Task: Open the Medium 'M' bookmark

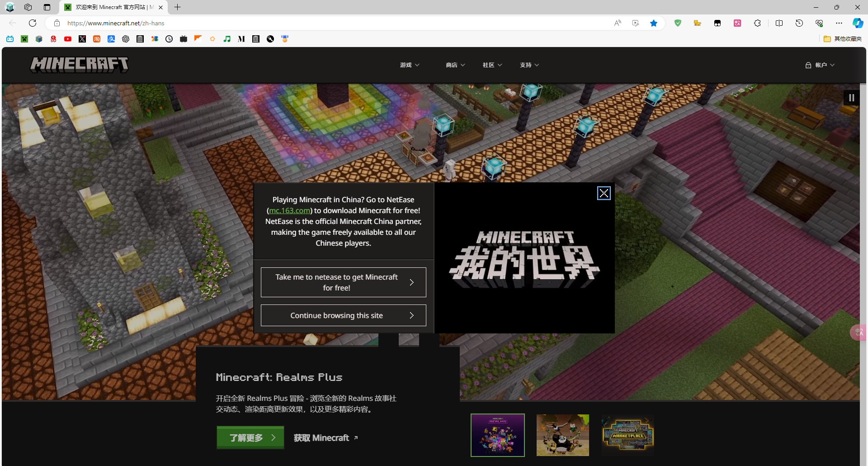Action: pos(241,39)
